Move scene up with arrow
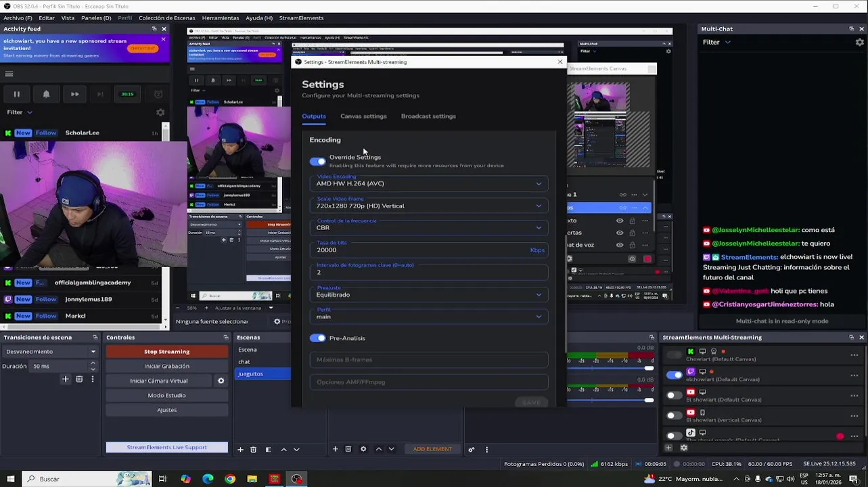 [283, 449]
